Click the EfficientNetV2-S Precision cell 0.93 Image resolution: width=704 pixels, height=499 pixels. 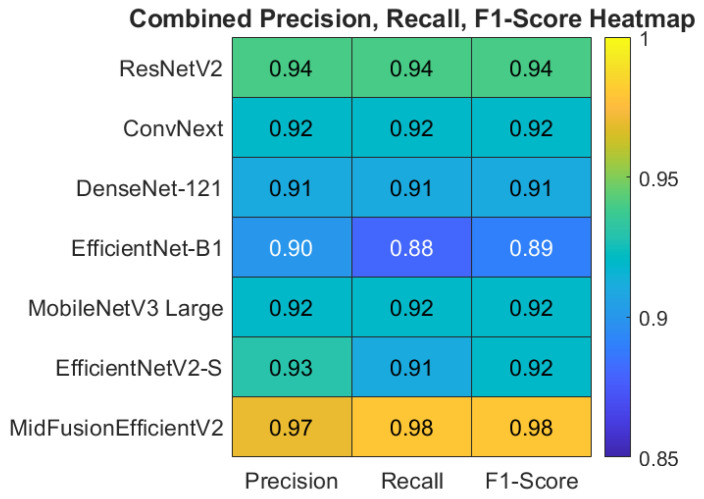pos(292,367)
